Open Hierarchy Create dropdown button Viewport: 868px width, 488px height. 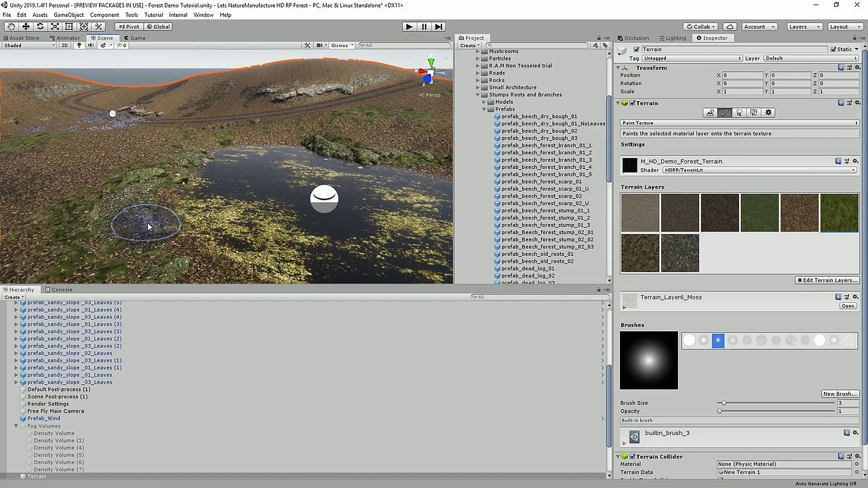point(13,297)
